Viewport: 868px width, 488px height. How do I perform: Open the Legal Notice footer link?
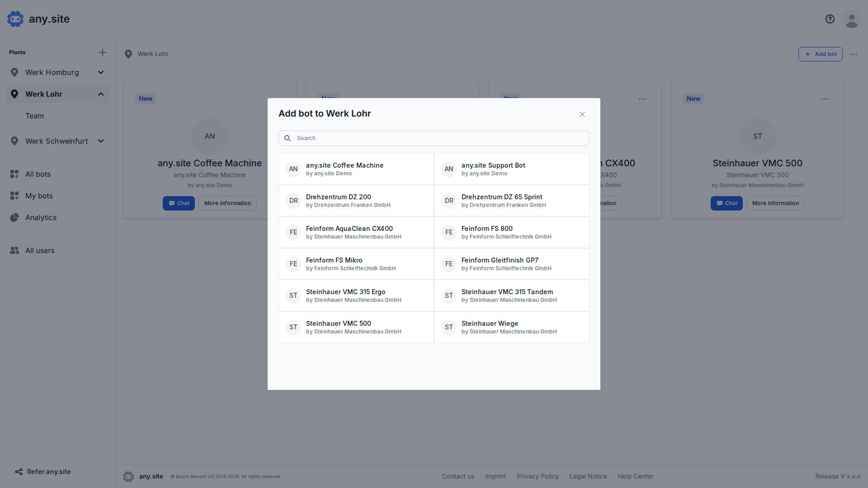tap(588, 476)
